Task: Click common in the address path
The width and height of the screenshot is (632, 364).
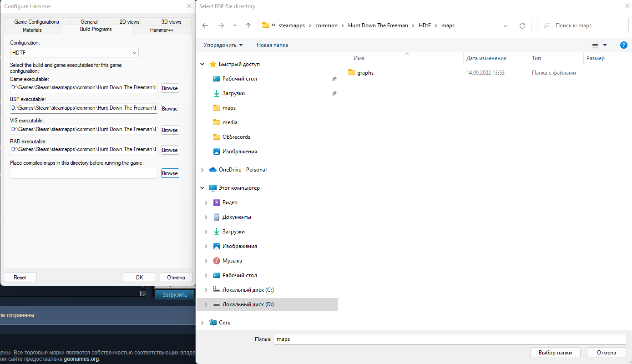Action: 326,25
